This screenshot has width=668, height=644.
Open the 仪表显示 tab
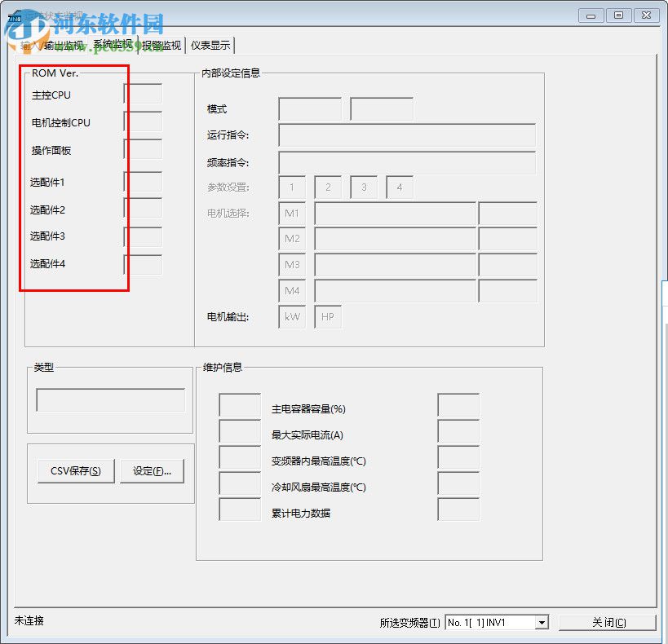pos(210,45)
